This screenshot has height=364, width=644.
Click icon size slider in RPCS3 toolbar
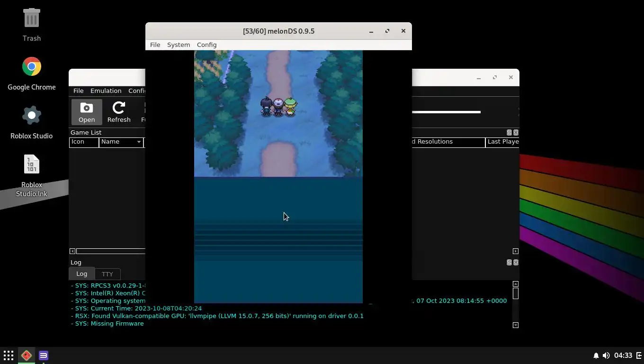click(x=446, y=112)
